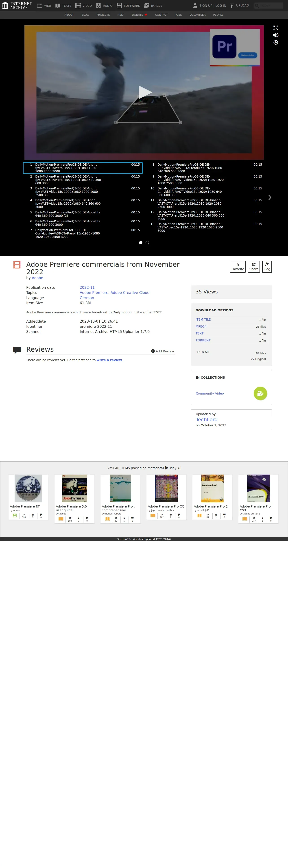288x868 pixels.
Task: Open the Jobs menu item
Action: 178,15
